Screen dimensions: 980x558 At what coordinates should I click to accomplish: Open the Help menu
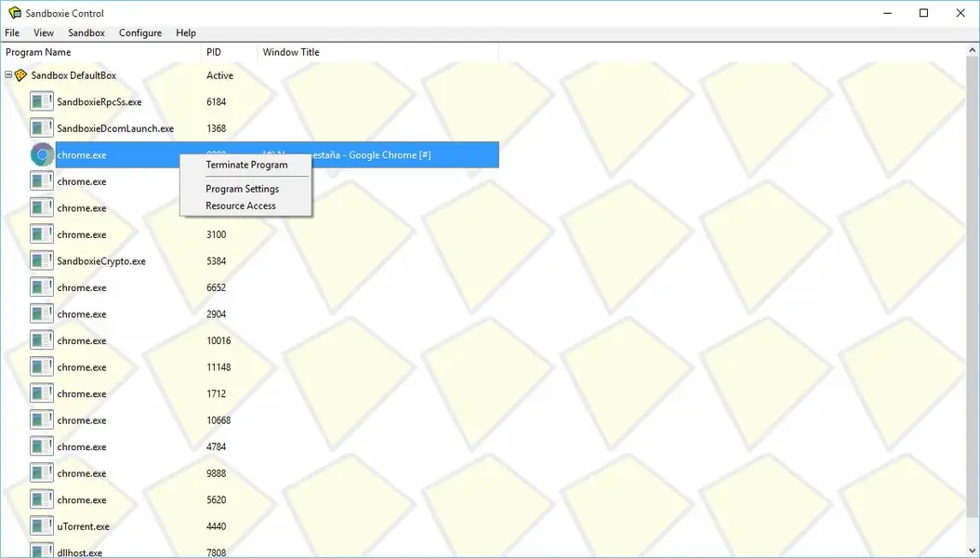tap(185, 32)
